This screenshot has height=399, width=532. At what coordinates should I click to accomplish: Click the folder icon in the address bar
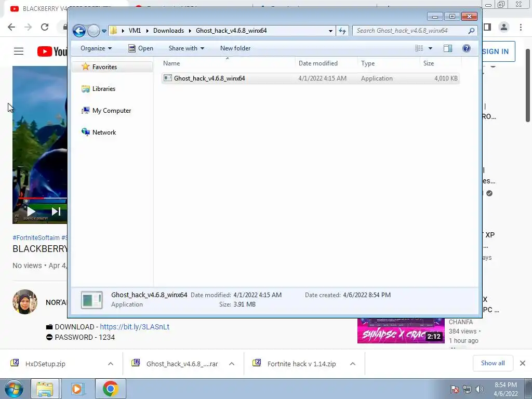point(114,31)
